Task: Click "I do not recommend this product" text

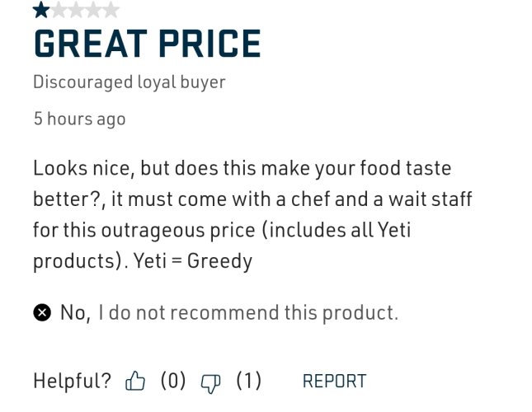Action: 248,312
